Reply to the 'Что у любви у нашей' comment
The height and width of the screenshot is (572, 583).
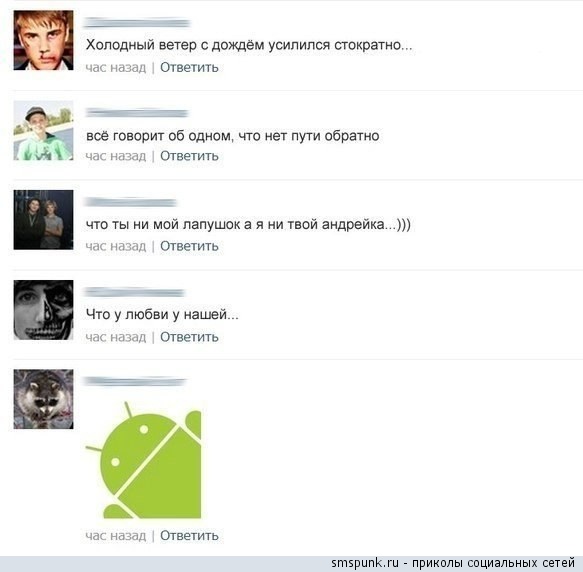pyautogui.click(x=189, y=337)
